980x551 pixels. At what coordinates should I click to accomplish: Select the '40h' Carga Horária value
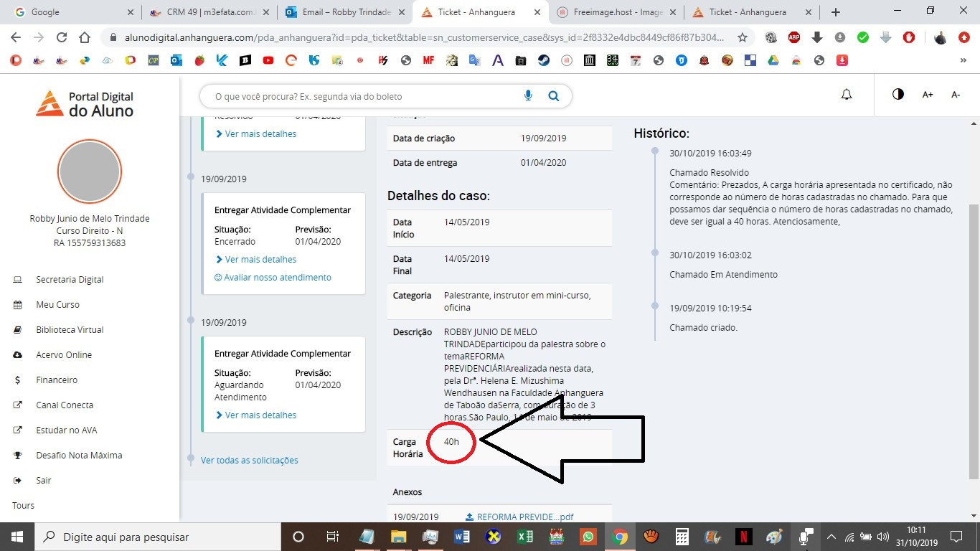pos(451,442)
